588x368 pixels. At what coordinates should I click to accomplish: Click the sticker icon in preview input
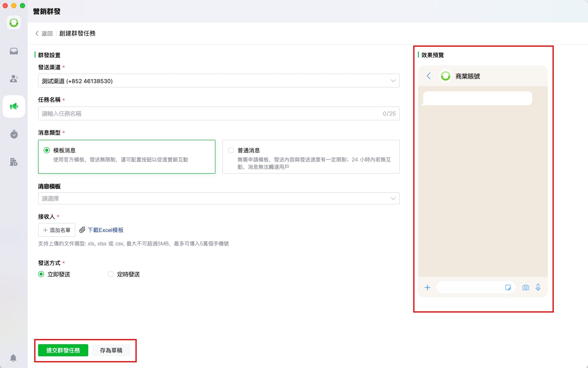pos(508,287)
